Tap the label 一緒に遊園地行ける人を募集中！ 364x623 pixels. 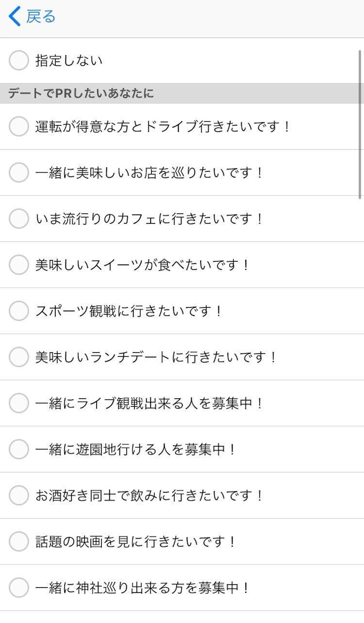(136, 449)
